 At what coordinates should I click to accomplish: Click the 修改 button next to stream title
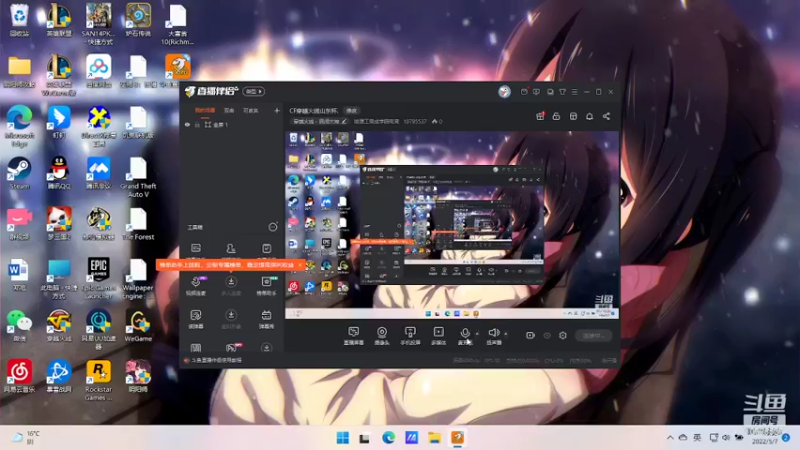point(352,110)
